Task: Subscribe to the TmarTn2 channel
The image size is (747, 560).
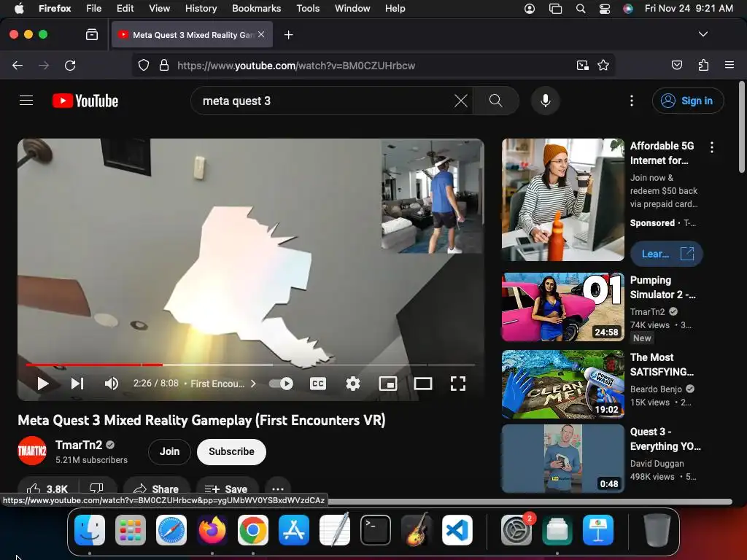Action: (x=231, y=451)
